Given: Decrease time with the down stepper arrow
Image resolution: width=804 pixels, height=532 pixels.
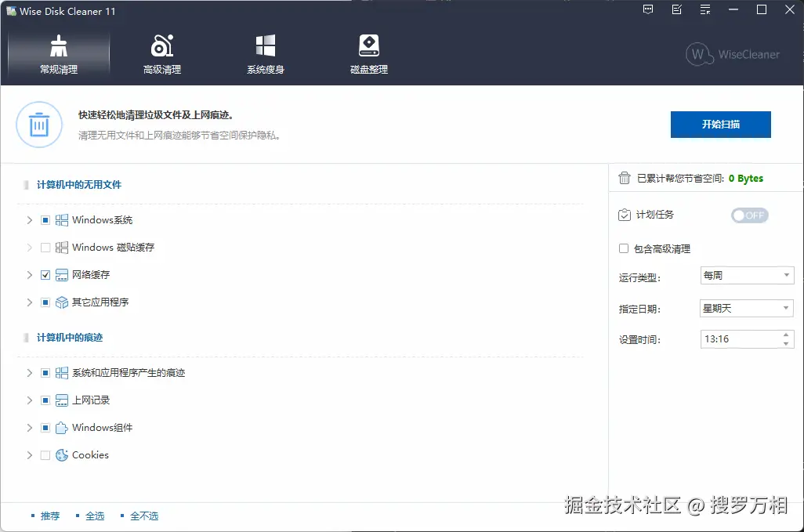Looking at the screenshot, I should 786,343.
